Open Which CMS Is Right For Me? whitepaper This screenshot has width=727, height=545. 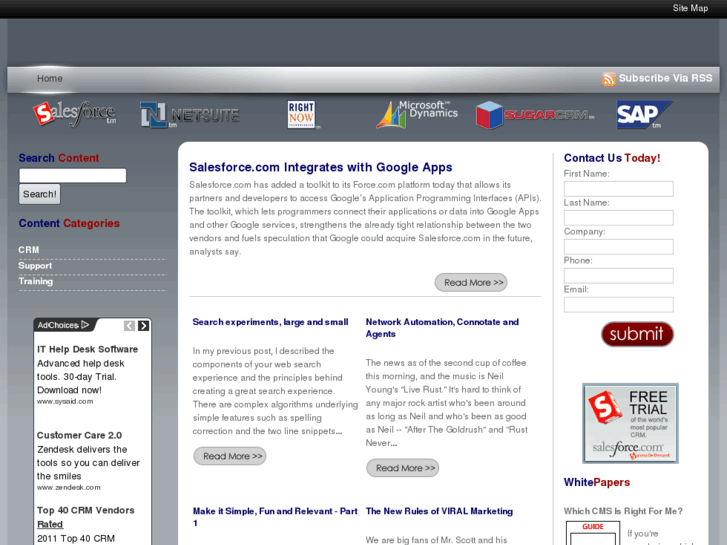623,511
